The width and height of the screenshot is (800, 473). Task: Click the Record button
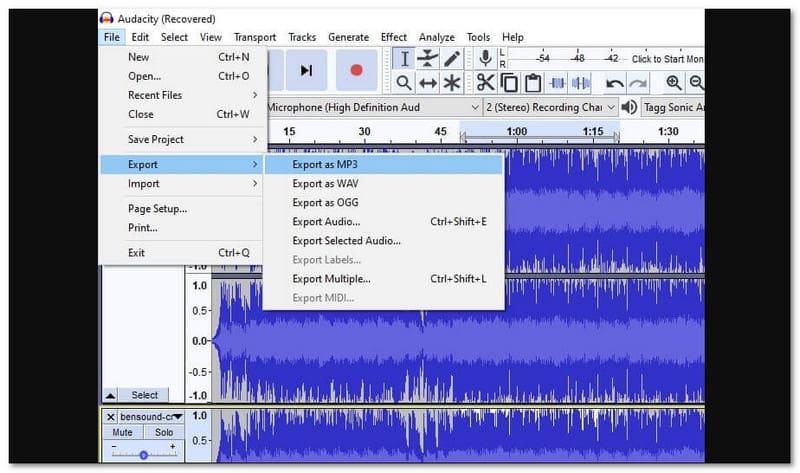pos(357,70)
